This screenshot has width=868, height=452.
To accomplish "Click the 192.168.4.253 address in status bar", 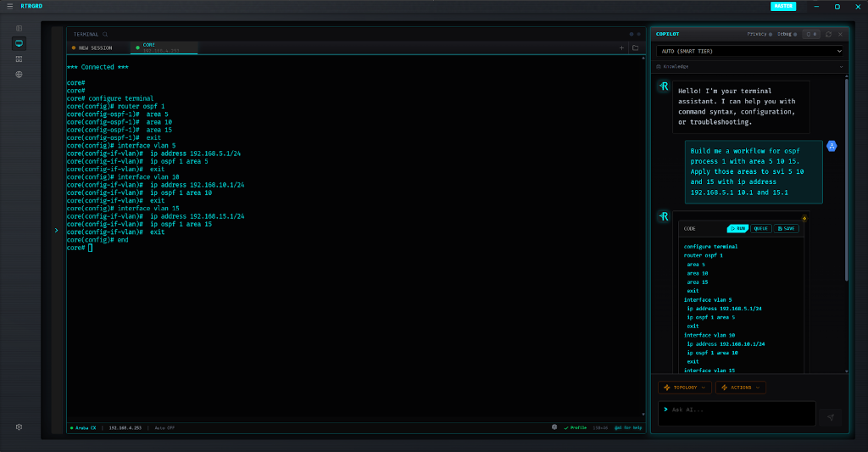I will 125,427.
